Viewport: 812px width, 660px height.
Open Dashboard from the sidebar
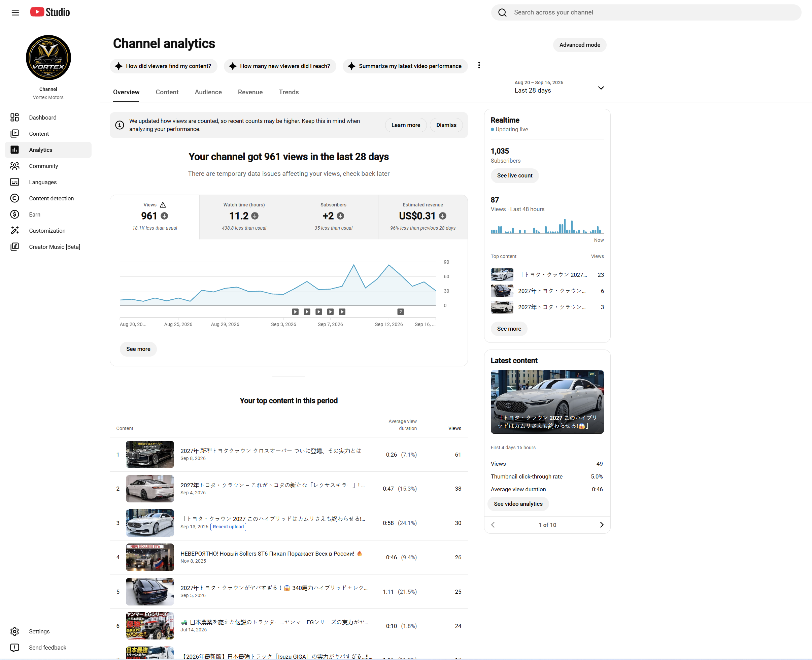coord(48,118)
